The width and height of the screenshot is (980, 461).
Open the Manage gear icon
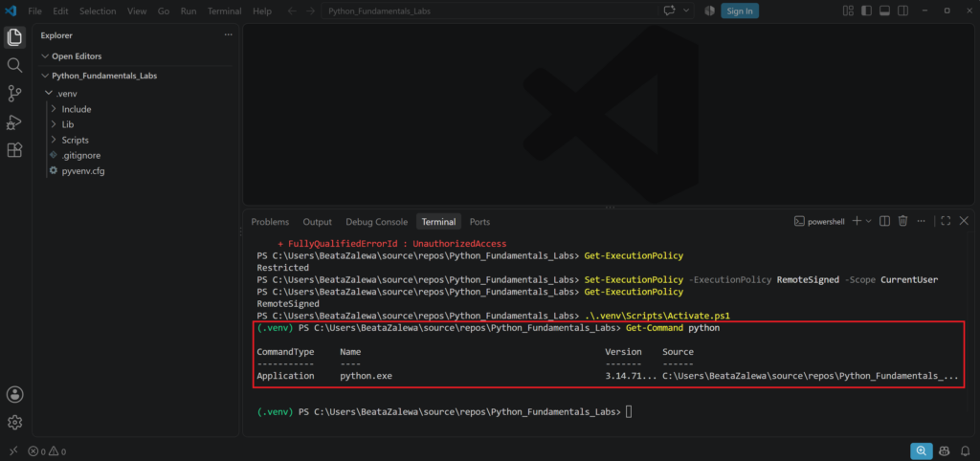pos(14,423)
